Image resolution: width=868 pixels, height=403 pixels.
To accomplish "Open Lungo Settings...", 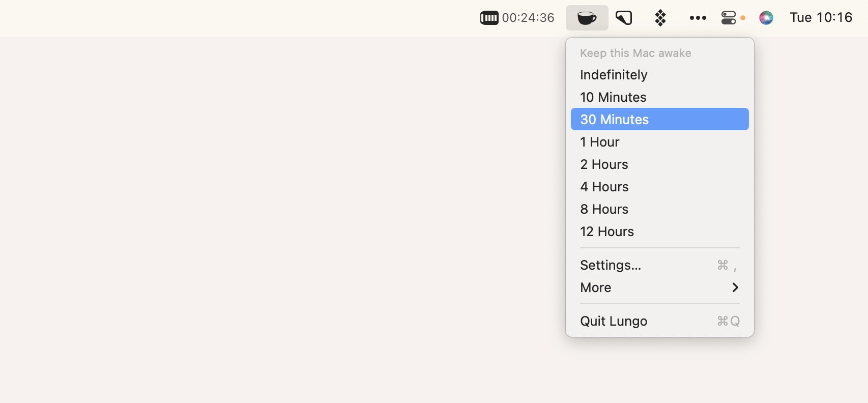I will 660,265.
